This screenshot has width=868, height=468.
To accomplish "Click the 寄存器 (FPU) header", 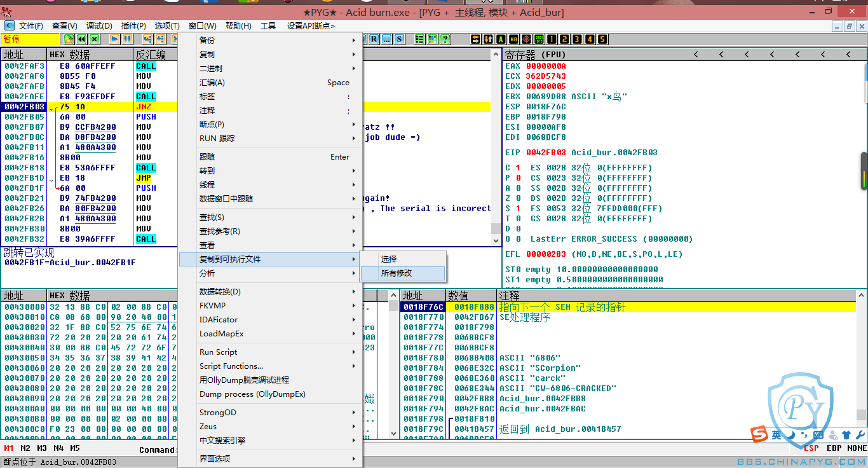I will point(535,55).
